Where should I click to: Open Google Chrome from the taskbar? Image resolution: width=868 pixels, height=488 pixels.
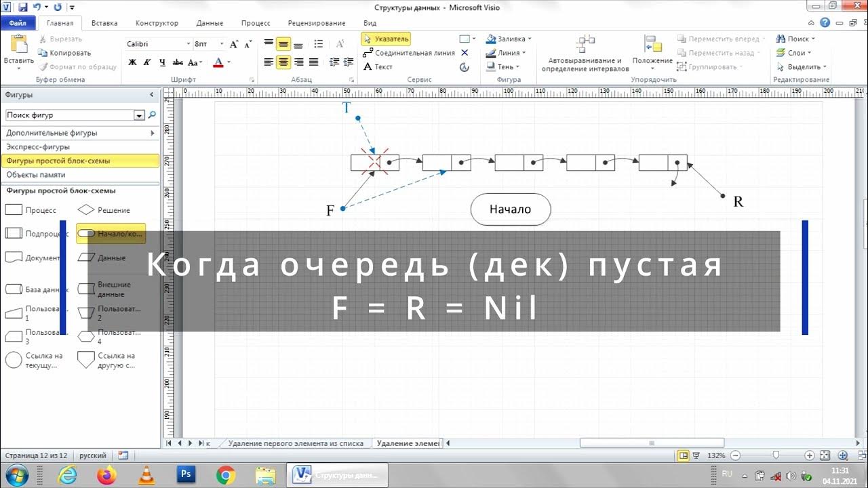[x=226, y=475]
